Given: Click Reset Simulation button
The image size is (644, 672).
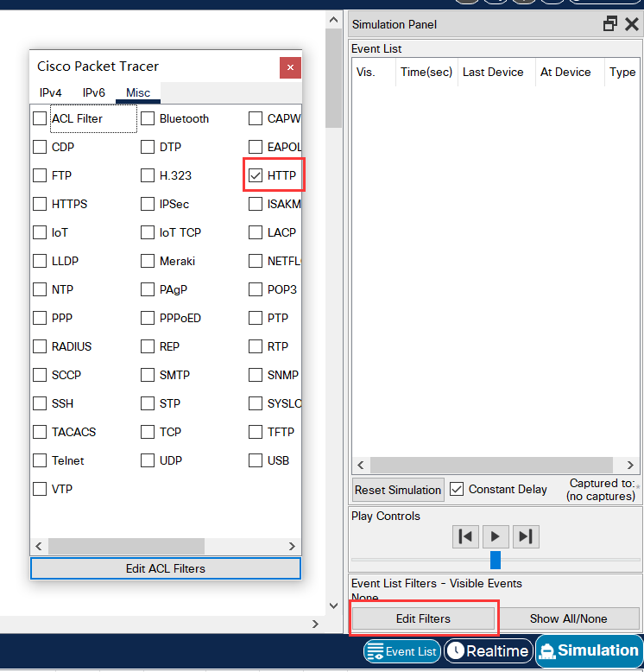Looking at the screenshot, I should pos(398,490).
